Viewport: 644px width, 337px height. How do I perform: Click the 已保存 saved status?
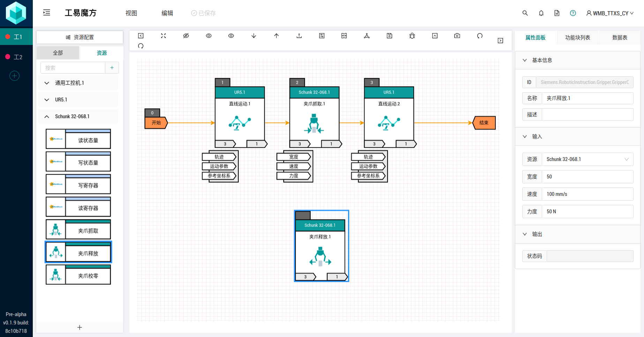click(203, 13)
